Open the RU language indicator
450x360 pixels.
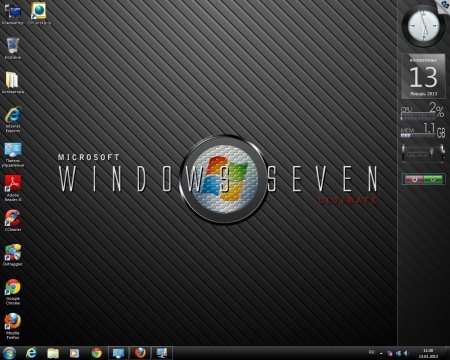point(372,352)
